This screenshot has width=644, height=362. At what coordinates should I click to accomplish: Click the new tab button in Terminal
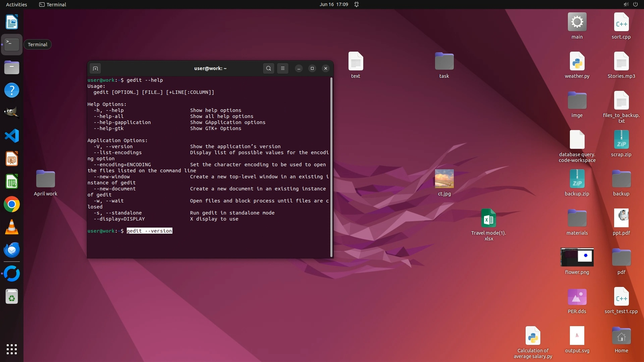(95, 68)
